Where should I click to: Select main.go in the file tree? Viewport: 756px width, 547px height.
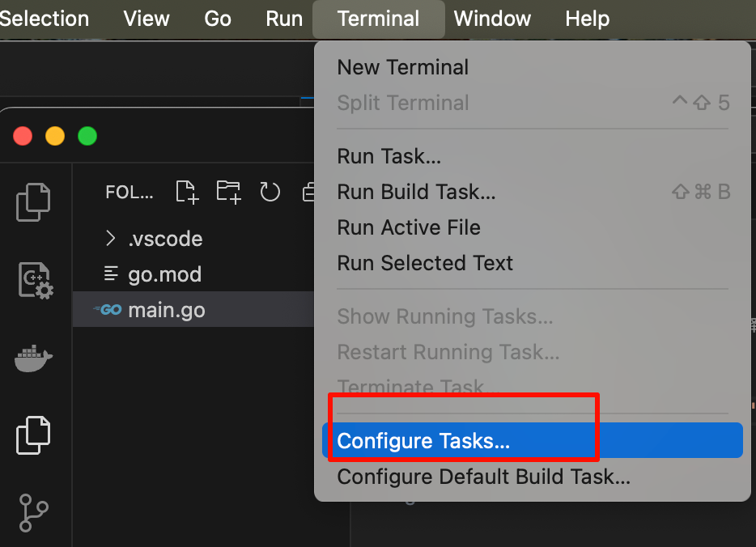click(x=166, y=310)
